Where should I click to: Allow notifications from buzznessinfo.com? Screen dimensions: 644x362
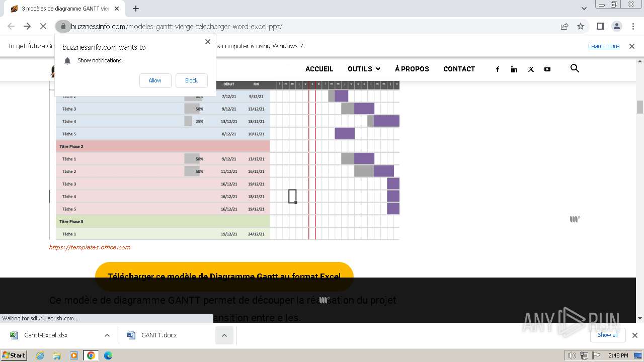pos(155,80)
